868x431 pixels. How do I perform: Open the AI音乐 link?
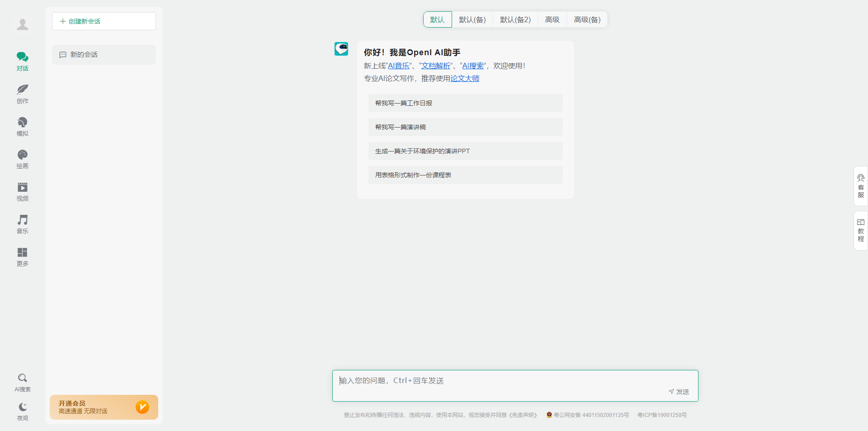399,66
